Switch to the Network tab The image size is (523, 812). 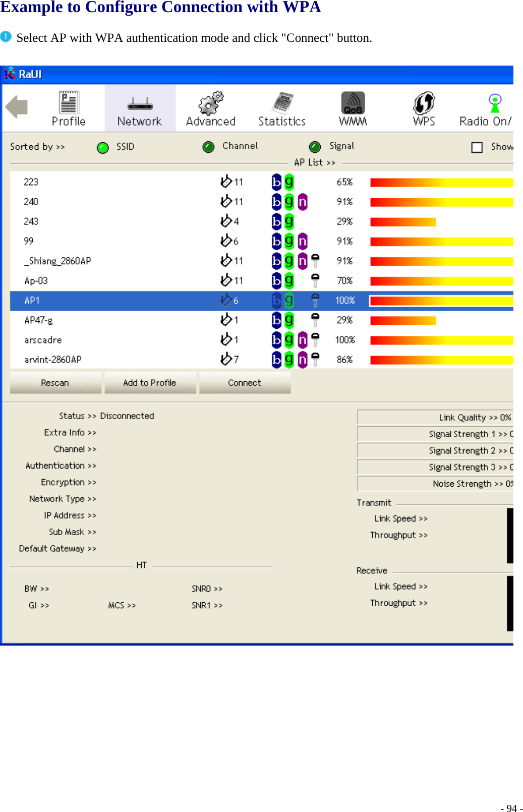(140, 108)
